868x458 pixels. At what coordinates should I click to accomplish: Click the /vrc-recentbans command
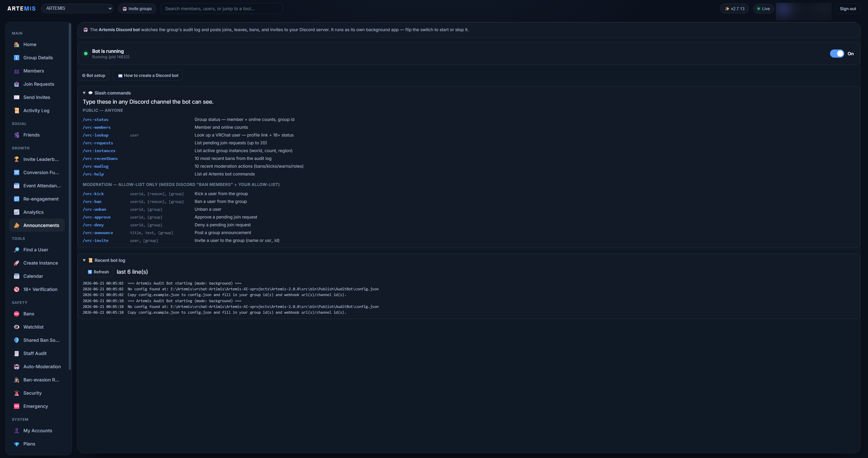tap(100, 159)
